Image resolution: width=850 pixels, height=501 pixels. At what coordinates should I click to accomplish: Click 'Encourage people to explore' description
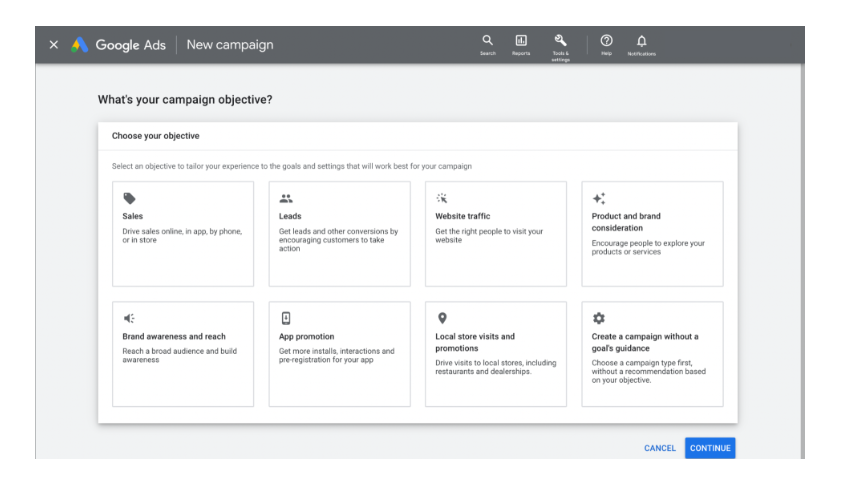(x=648, y=248)
